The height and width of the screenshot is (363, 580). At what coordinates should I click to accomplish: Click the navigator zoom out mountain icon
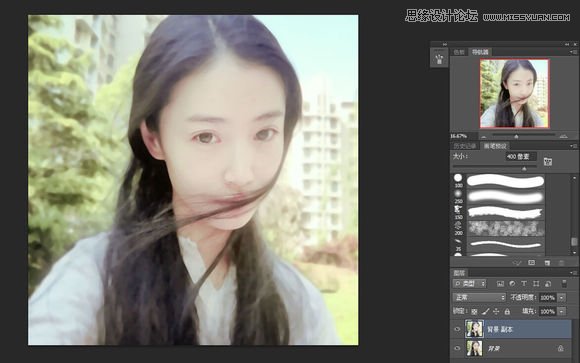pos(483,136)
